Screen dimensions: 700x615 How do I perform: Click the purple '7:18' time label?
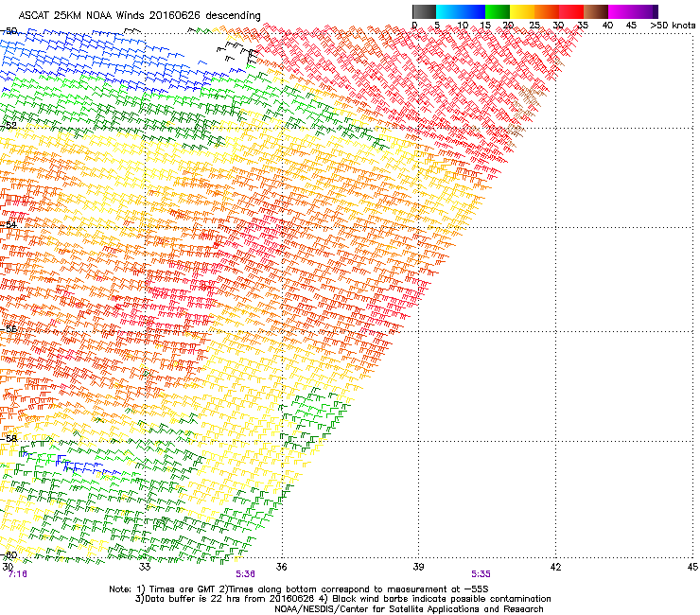(17, 574)
